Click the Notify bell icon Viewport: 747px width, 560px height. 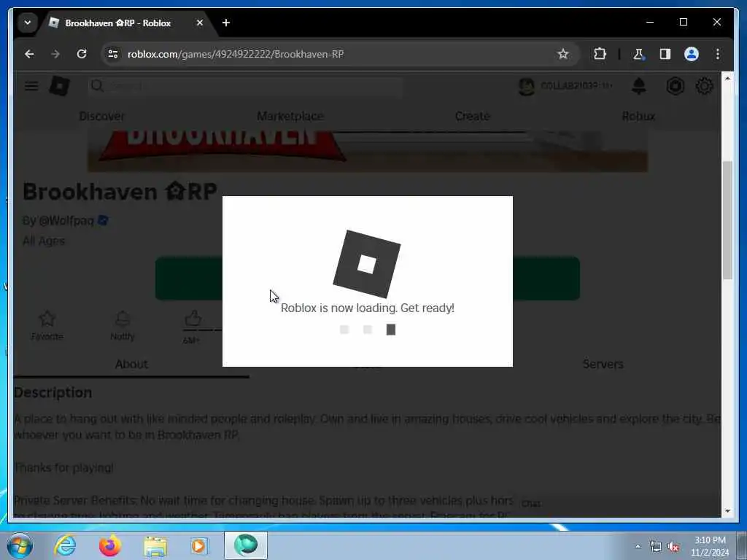(123, 318)
